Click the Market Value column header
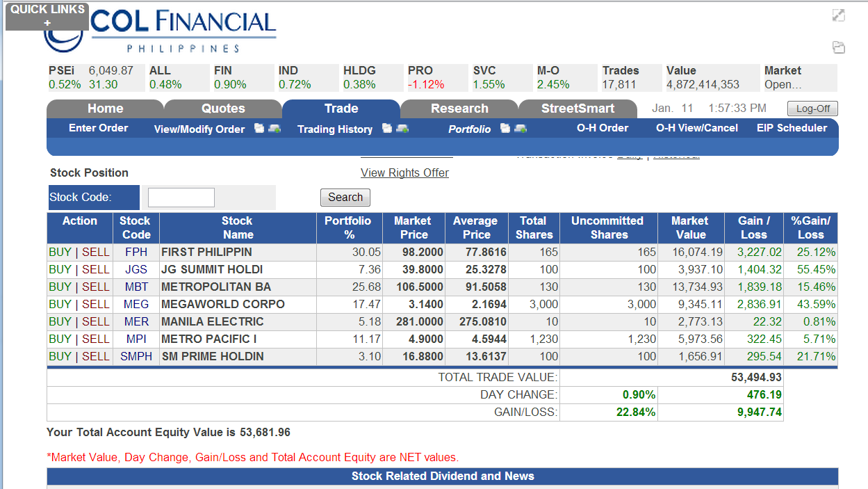 690,227
